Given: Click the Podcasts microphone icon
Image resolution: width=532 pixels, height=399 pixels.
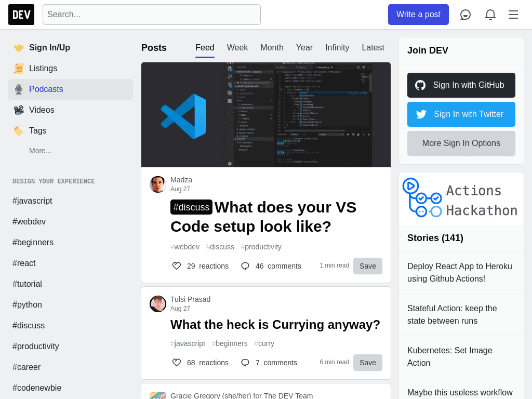Looking at the screenshot, I should click(x=19, y=89).
